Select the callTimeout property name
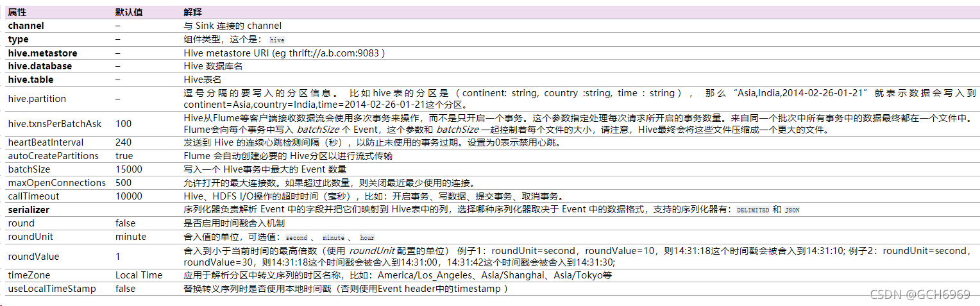980x306 pixels. [33, 196]
